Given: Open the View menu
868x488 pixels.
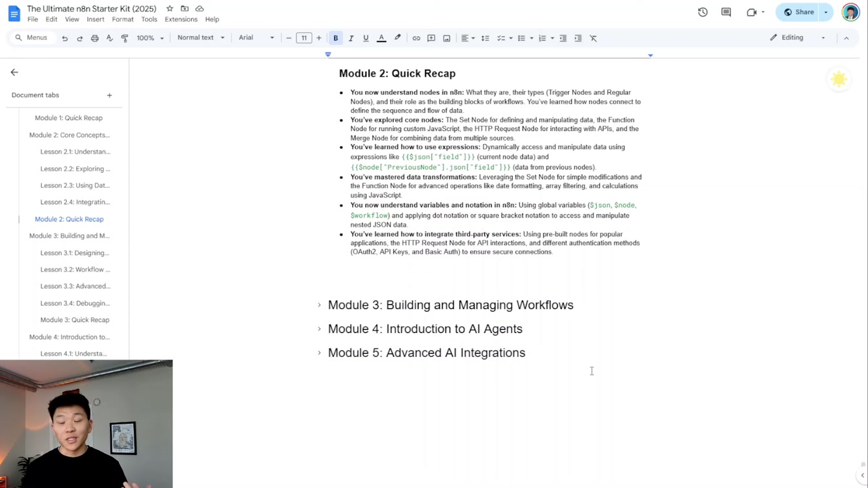Looking at the screenshot, I should pos(72,19).
